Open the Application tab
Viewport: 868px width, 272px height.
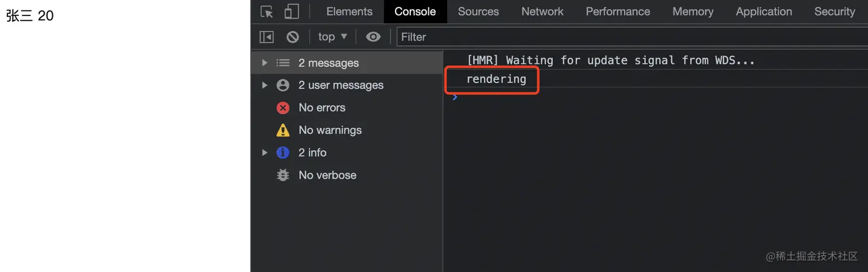point(764,12)
